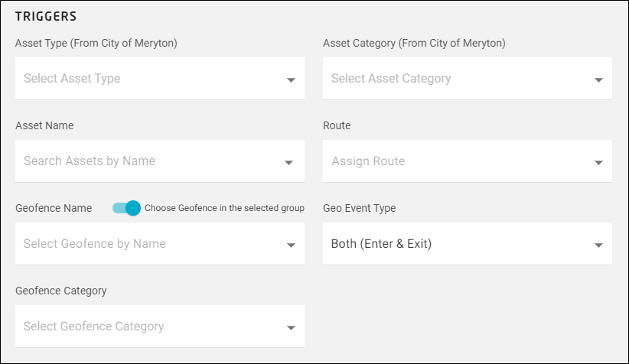Click the Assign Route field

pyautogui.click(x=451, y=161)
